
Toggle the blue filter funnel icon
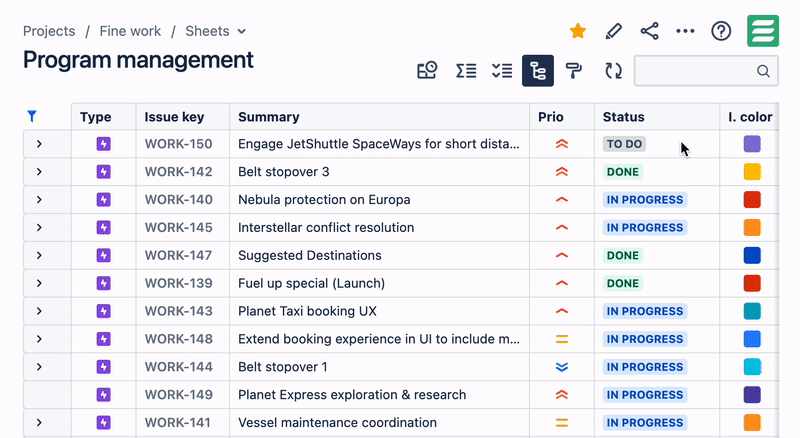click(31, 116)
